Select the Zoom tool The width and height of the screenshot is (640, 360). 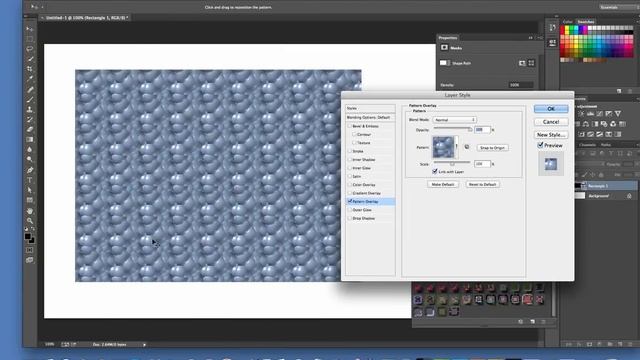(x=29, y=220)
